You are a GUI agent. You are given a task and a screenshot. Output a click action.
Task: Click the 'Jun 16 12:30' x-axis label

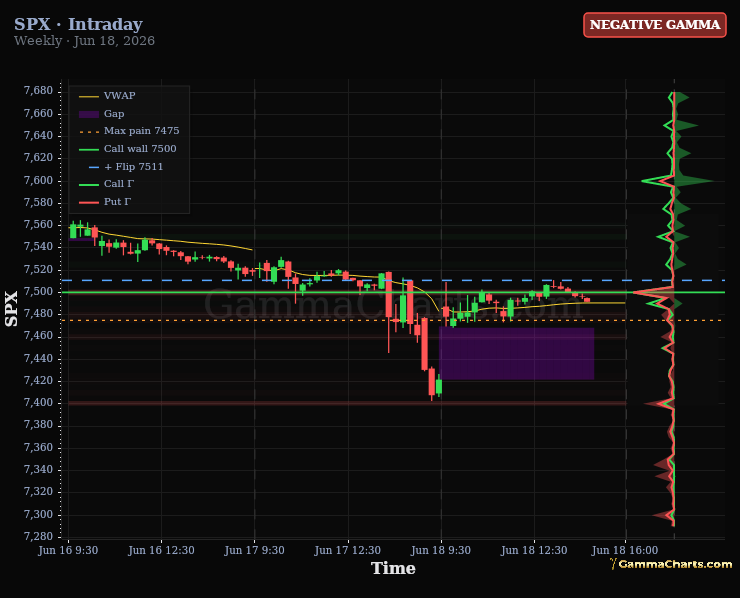point(161,550)
